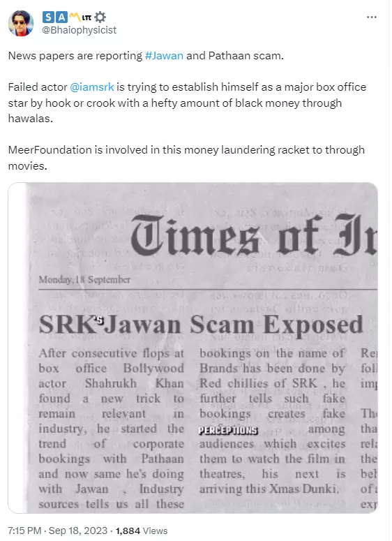Viewport: 392px width, 541px height.
Task: Click the Monday, 18 September dateline
Action: click(84, 279)
